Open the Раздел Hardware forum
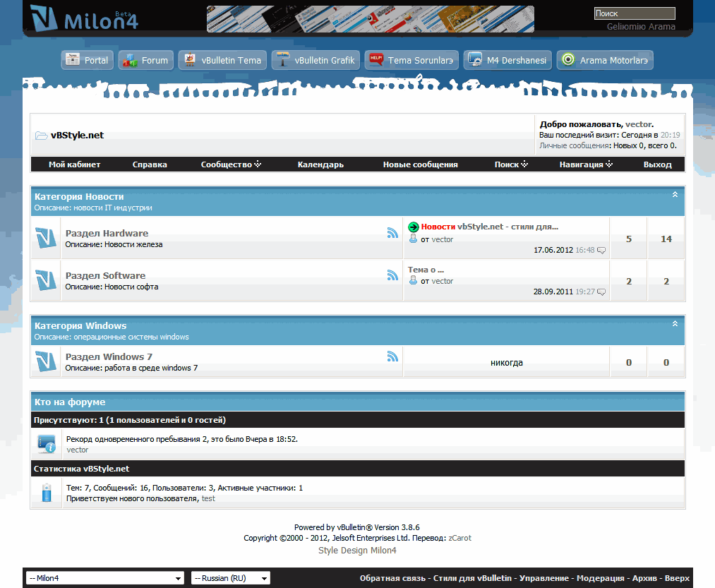Image resolution: width=715 pixels, height=588 pixels. [x=107, y=233]
